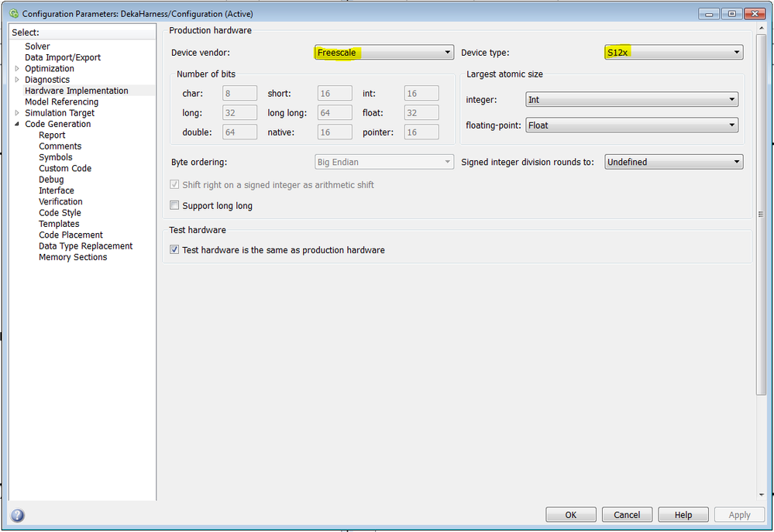
Task: Open the Interface page
Action: coord(57,190)
